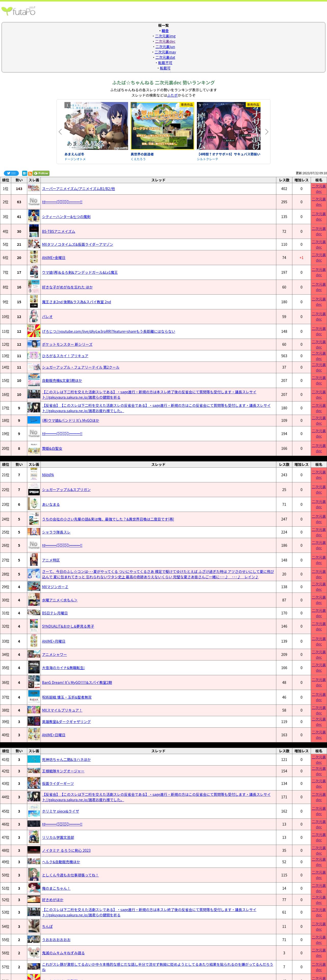327x980 pixels.
Task: Select the 勢い value 143
Action: click(x=19, y=189)
